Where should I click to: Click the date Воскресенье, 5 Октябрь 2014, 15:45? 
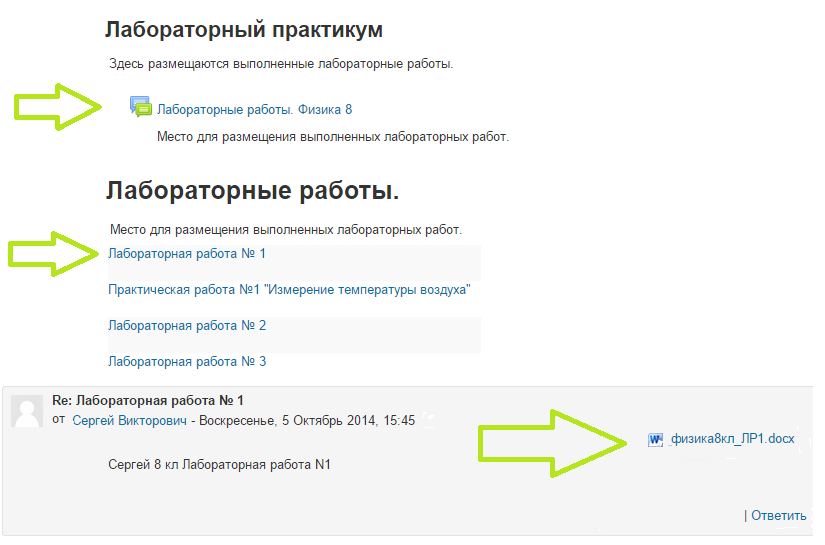click(307, 421)
